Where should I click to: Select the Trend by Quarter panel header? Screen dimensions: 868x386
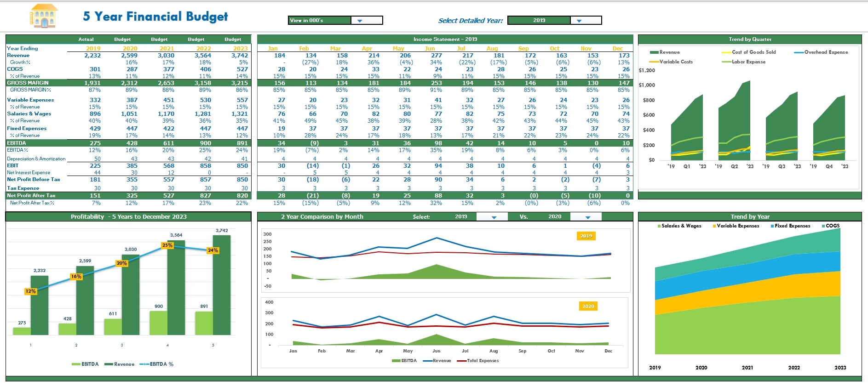[750, 40]
